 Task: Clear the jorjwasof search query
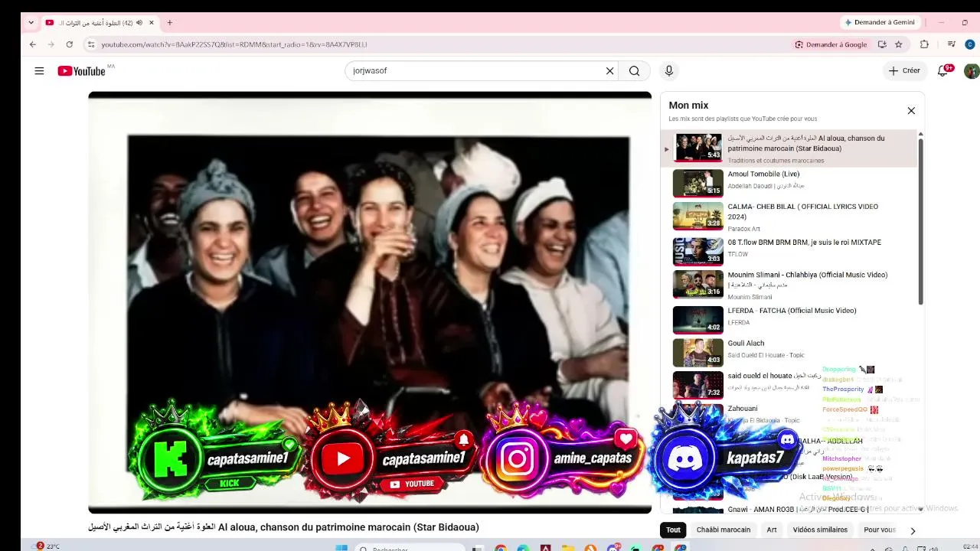[609, 71]
